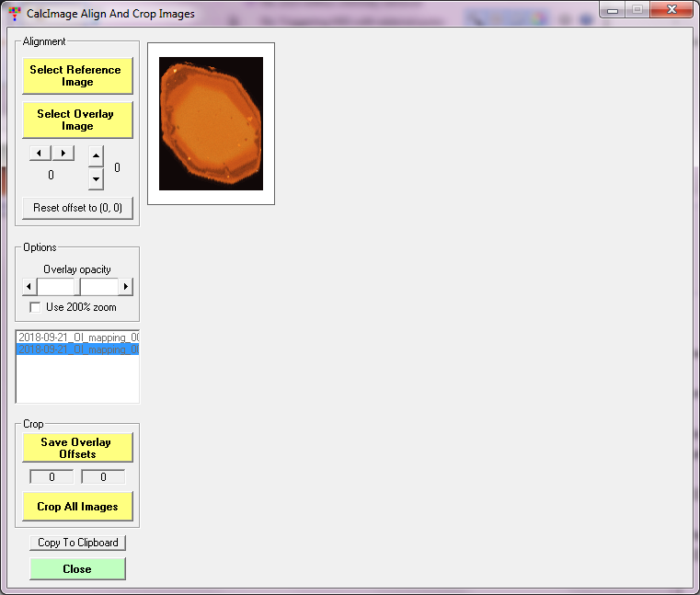This screenshot has height=595, width=700.
Task: Click the orange crystal image preview
Action: click(x=211, y=123)
